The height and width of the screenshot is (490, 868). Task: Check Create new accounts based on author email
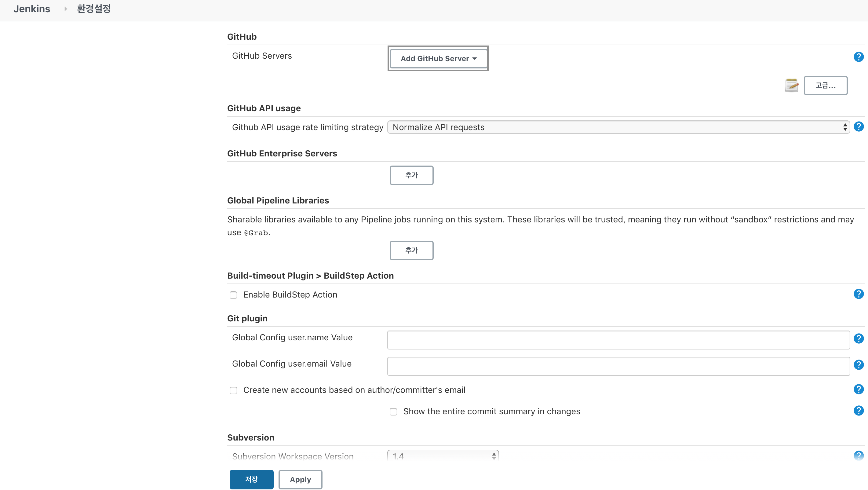click(233, 390)
